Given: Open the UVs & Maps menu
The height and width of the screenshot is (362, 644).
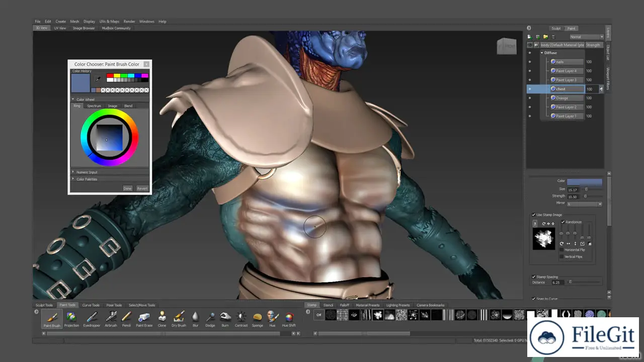Looking at the screenshot, I should (x=109, y=22).
